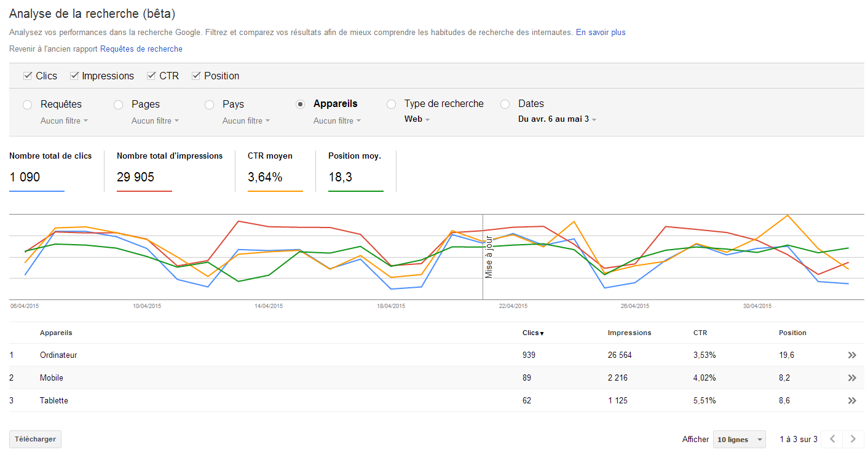868x455 pixels.
Task: Expand the date range dropdown
Action: [x=557, y=119]
